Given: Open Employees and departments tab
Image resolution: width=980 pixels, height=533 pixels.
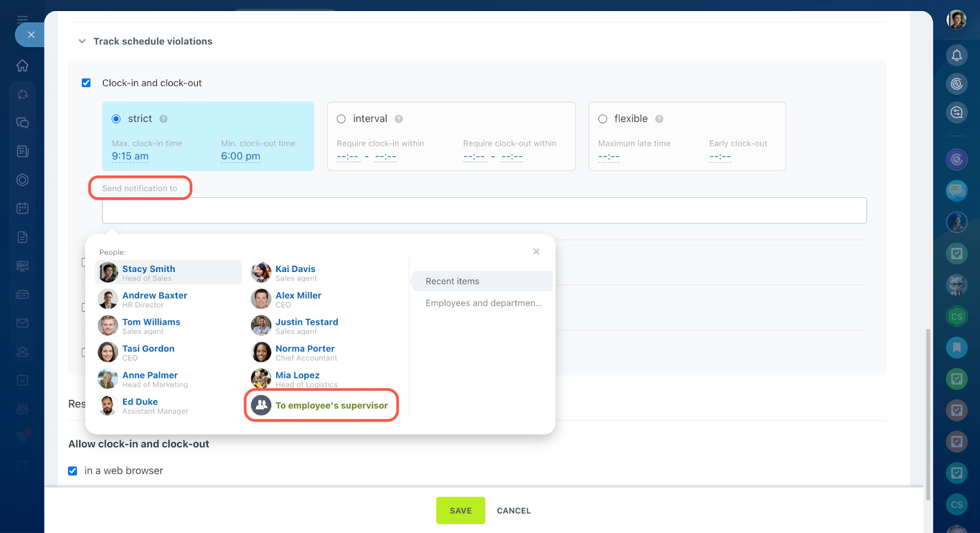Looking at the screenshot, I should [483, 303].
